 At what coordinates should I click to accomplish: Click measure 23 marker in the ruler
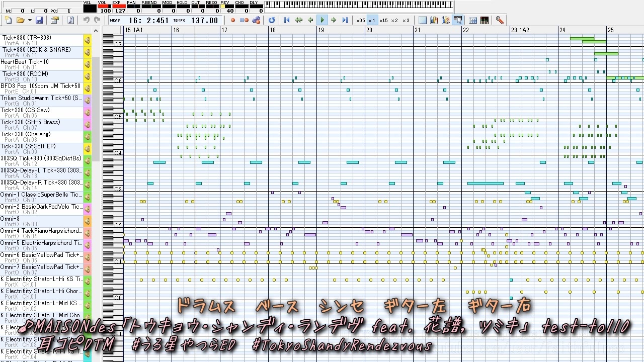click(514, 30)
